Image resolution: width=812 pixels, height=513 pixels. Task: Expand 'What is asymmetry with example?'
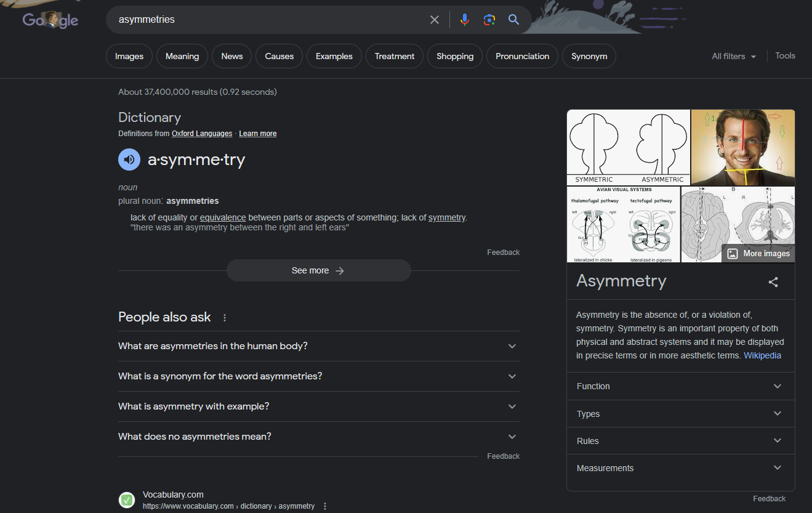point(318,406)
